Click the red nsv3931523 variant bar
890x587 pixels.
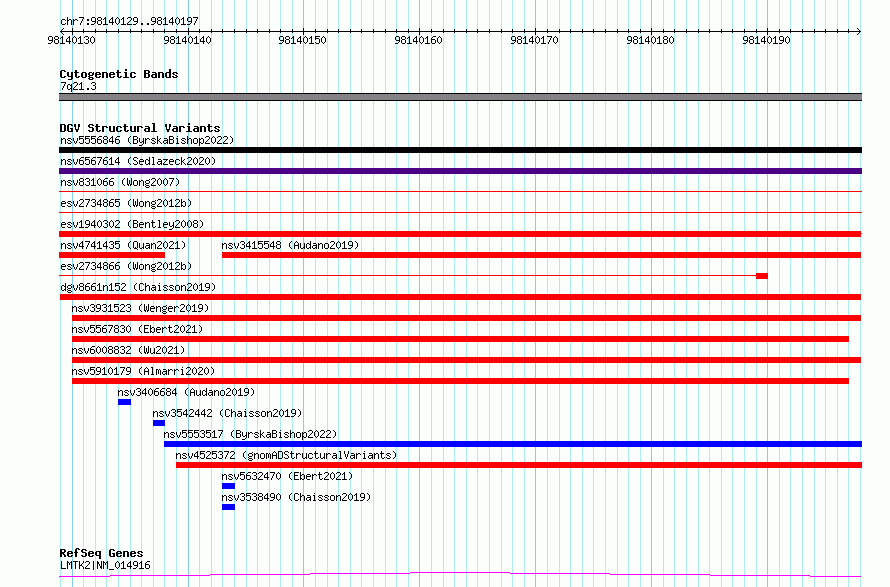pos(467,318)
